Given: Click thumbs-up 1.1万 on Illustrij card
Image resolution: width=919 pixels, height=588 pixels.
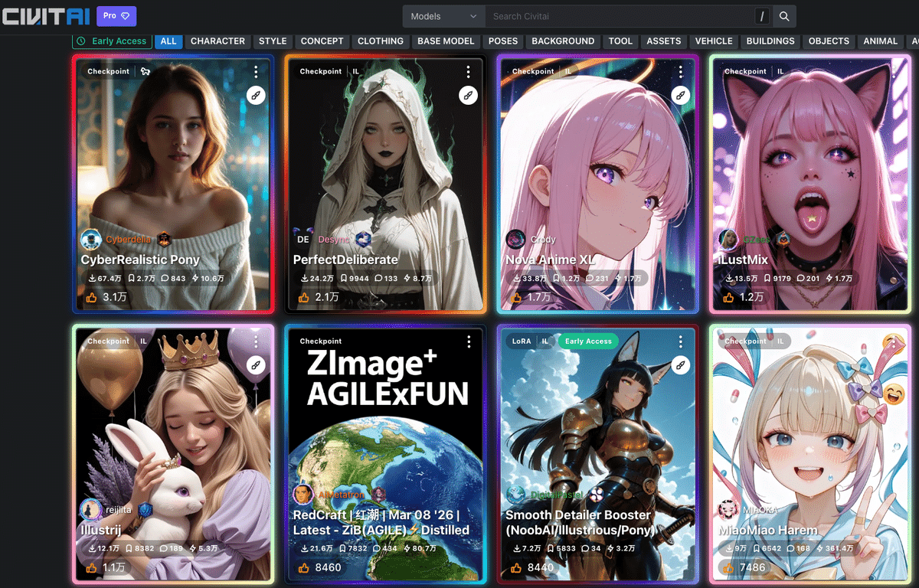Looking at the screenshot, I should tap(104, 567).
